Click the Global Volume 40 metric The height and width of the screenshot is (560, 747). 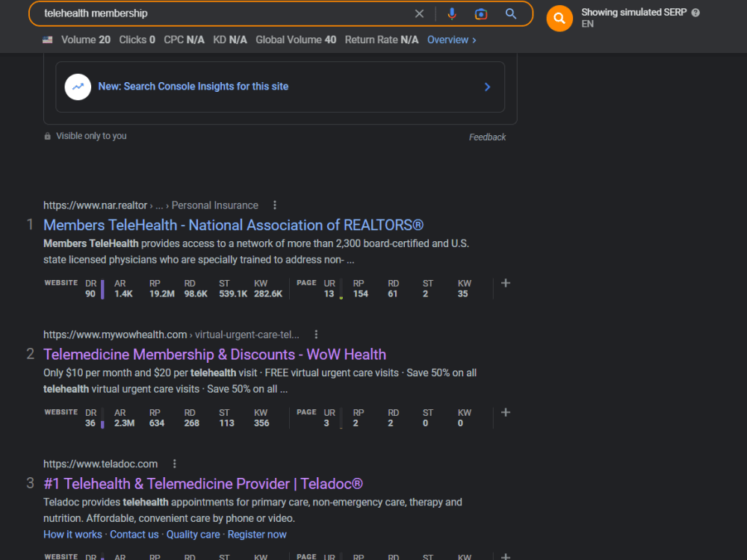click(296, 40)
